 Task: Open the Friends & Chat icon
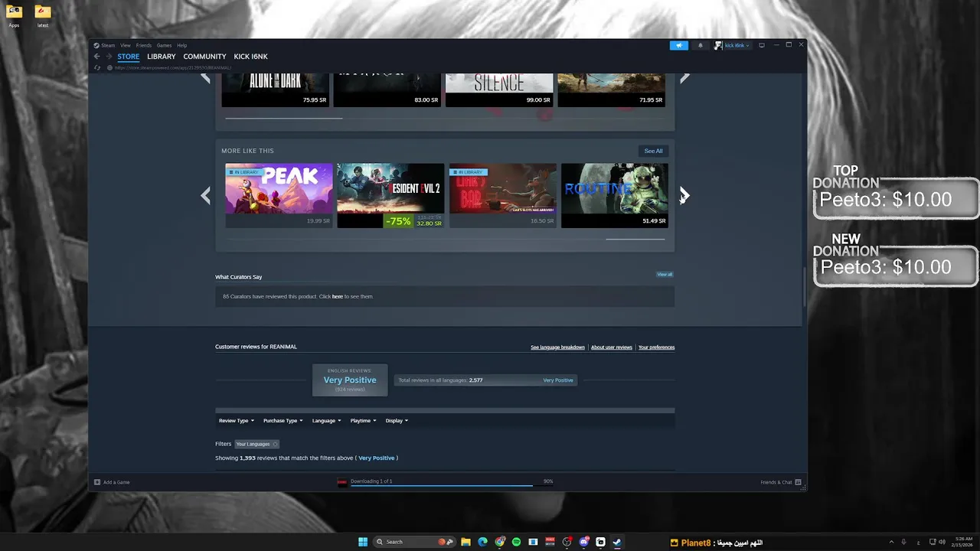point(798,482)
